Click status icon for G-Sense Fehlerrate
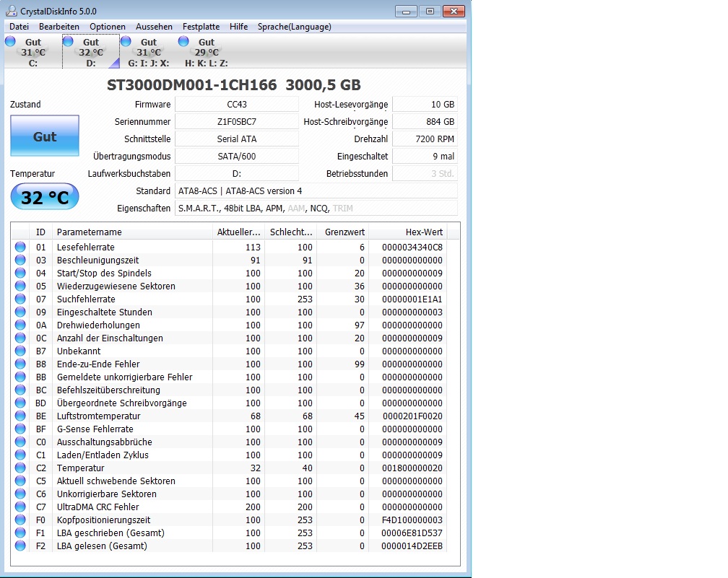728x578 pixels. 20,429
